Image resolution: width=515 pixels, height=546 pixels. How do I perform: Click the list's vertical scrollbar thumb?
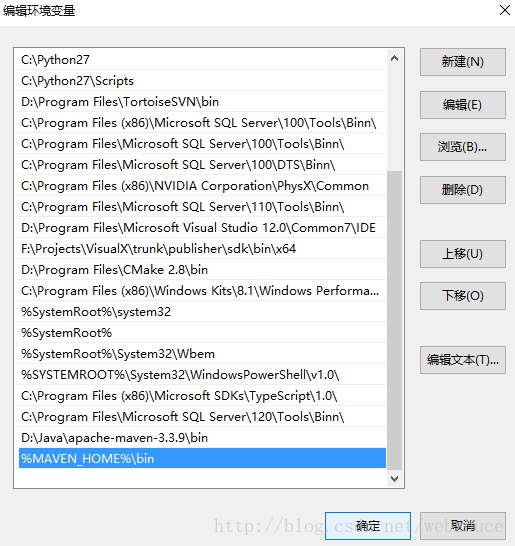pos(395,320)
